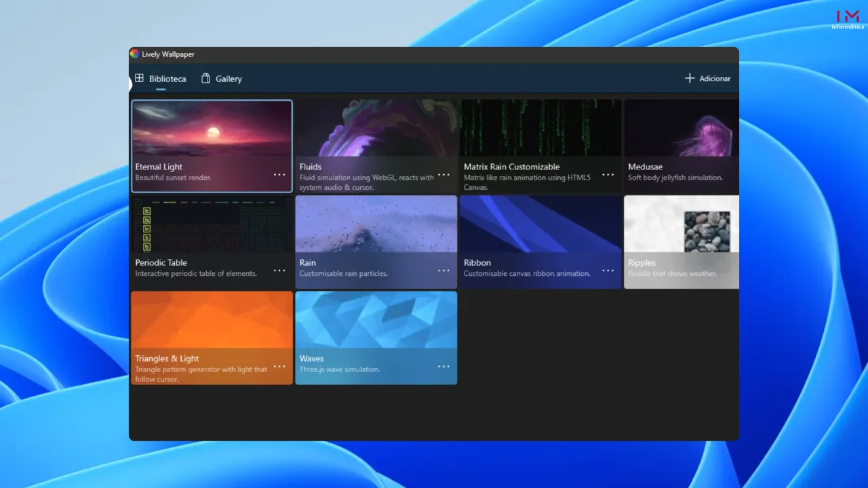Click the Biblioteca grid icon
The height and width of the screenshot is (488, 868).
tap(139, 78)
